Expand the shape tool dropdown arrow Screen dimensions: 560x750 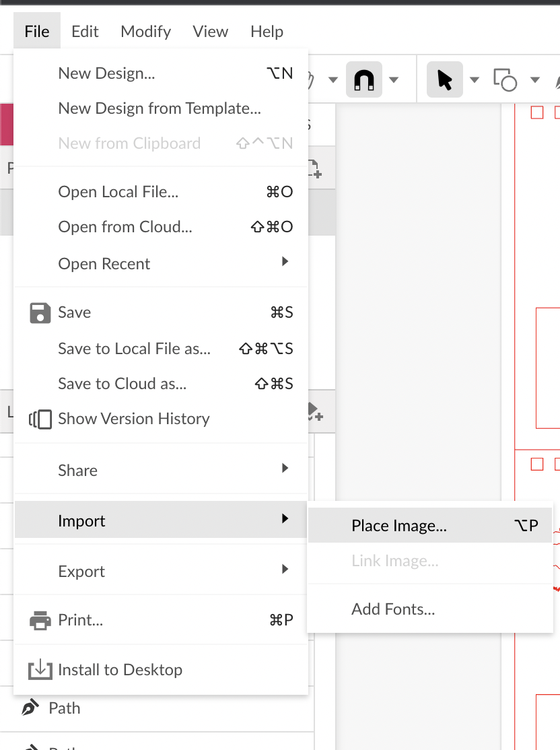[x=535, y=80]
